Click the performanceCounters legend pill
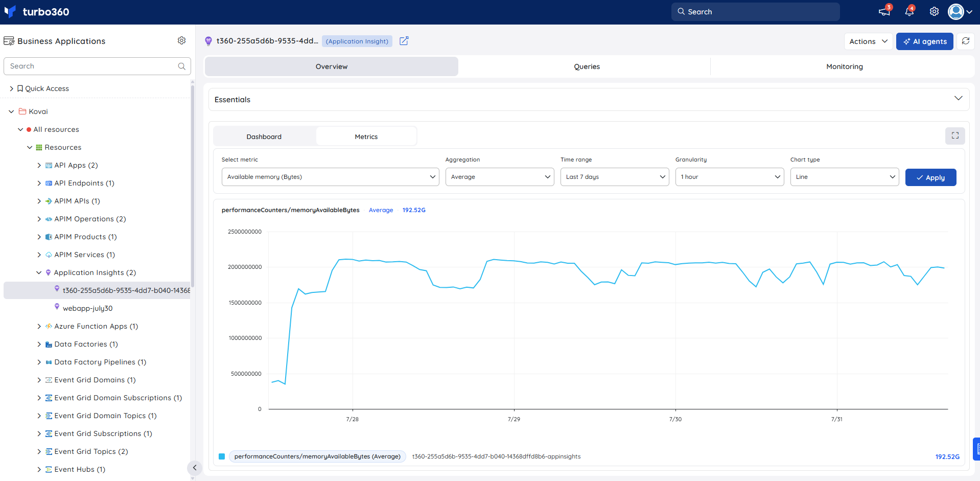The image size is (980, 481). 317,456
